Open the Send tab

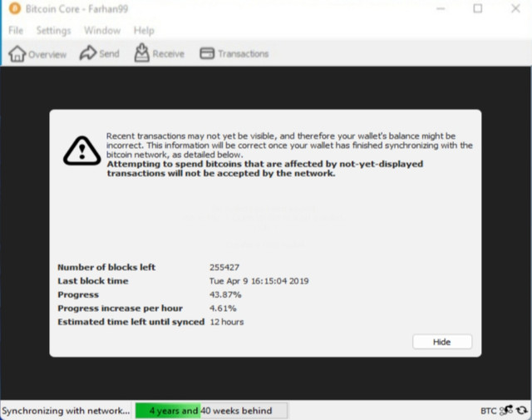click(100, 53)
